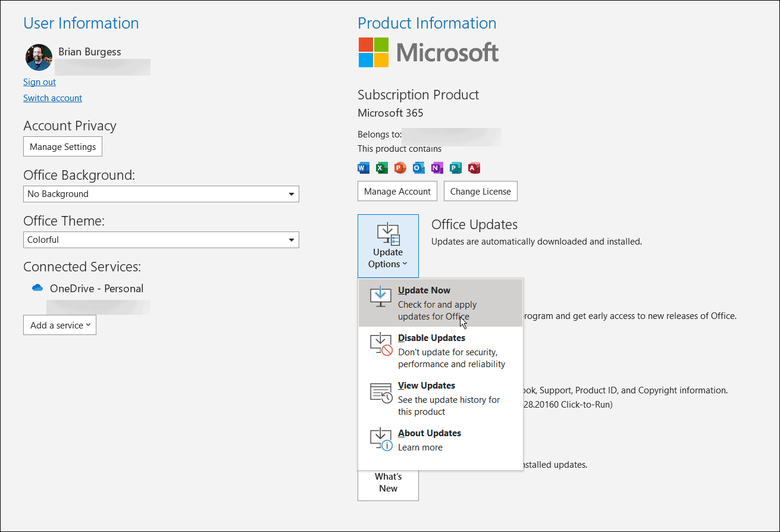Click the OneNote app icon
This screenshot has width=780, height=532.
pos(437,167)
